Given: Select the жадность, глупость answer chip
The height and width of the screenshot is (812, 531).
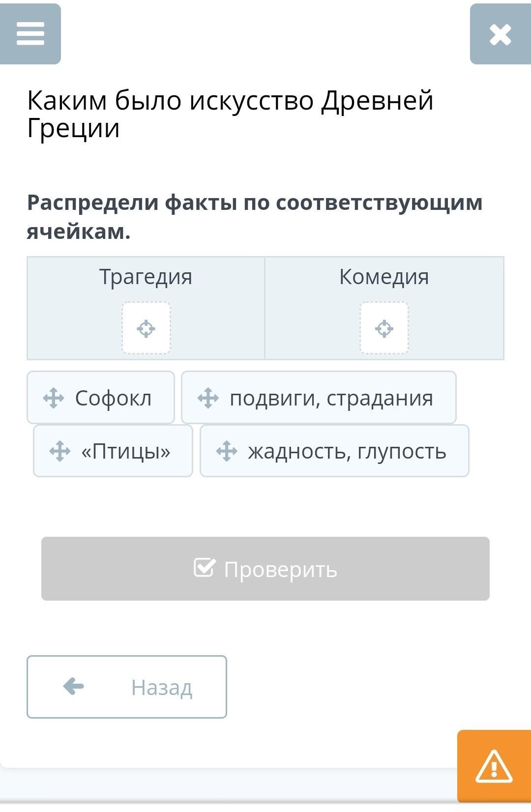Looking at the screenshot, I should [347, 451].
